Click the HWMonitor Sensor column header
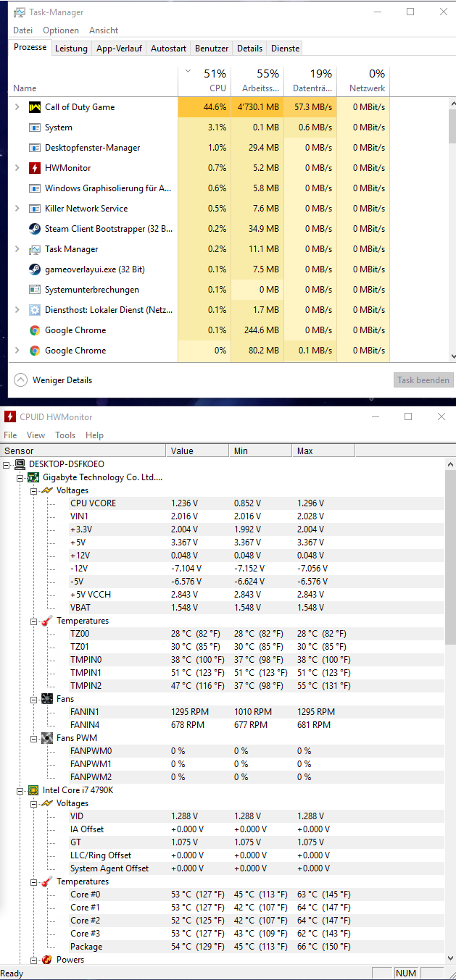Screen dimensions: 456x980 click(83, 451)
